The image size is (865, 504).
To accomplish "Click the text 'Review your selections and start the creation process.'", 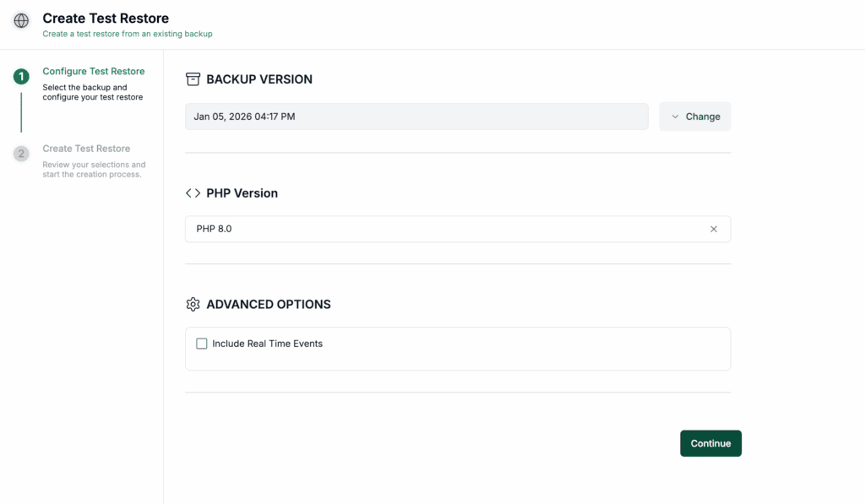I will (x=94, y=170).
